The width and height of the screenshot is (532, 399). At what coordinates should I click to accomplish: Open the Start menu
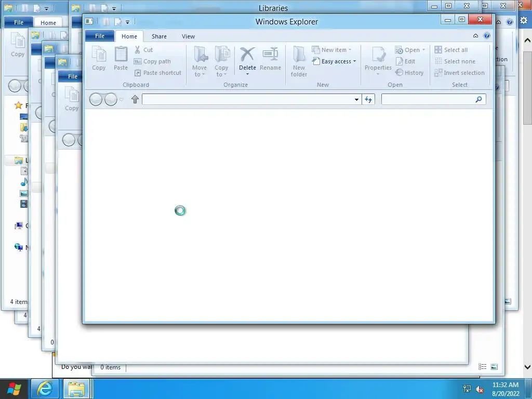tap(14, 389)
